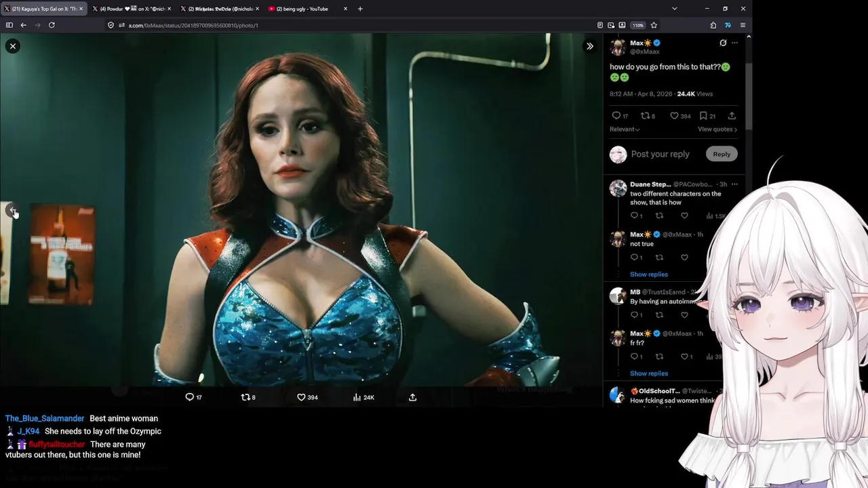Open site security shield icon
The height and width of the screenshot is (488, 868).
pyautogui.click(x=111, y=25)
